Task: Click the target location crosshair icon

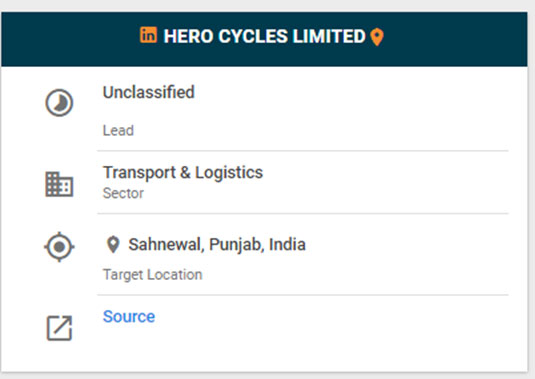Action: 59,247
